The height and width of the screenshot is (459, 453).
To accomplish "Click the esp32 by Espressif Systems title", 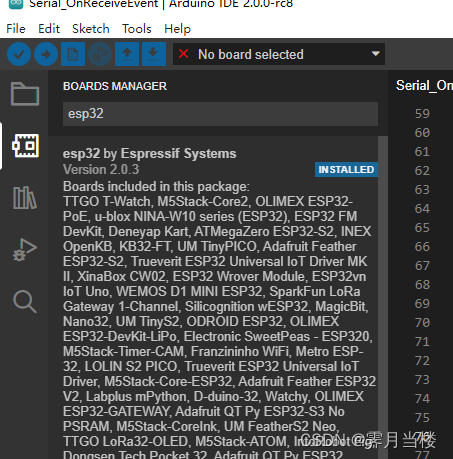I will [x=149, y=154].
